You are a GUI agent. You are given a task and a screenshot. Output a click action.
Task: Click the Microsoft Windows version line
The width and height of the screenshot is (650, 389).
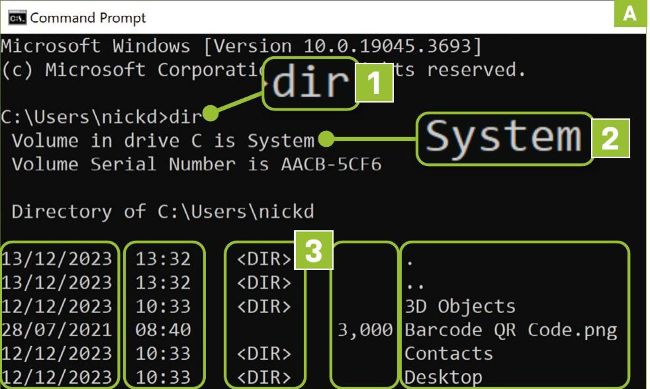pos(242,46)
